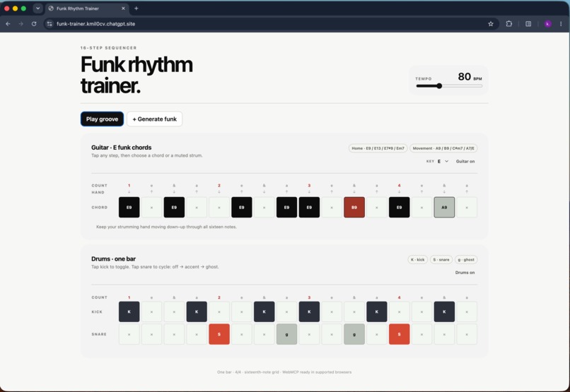Toggle the empty kick step on count 4
Viewport: 570px width, 392px height.
pos(399,311)
